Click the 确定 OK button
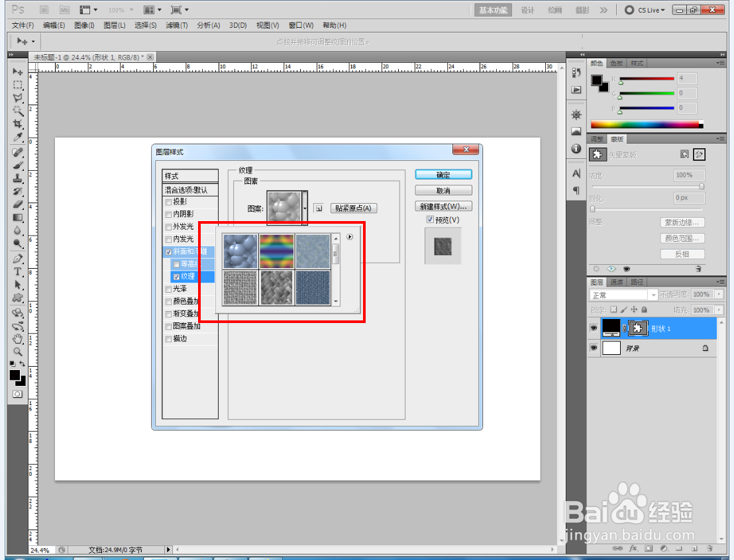The width and height of the screenshot is (734, 560). pyautogui.click(x=443, y=175)
